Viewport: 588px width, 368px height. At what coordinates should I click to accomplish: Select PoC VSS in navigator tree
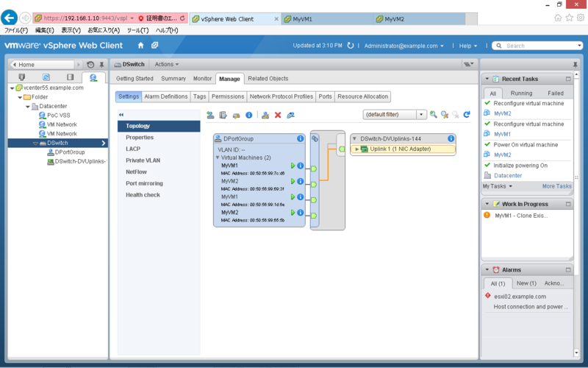[59, 116]
